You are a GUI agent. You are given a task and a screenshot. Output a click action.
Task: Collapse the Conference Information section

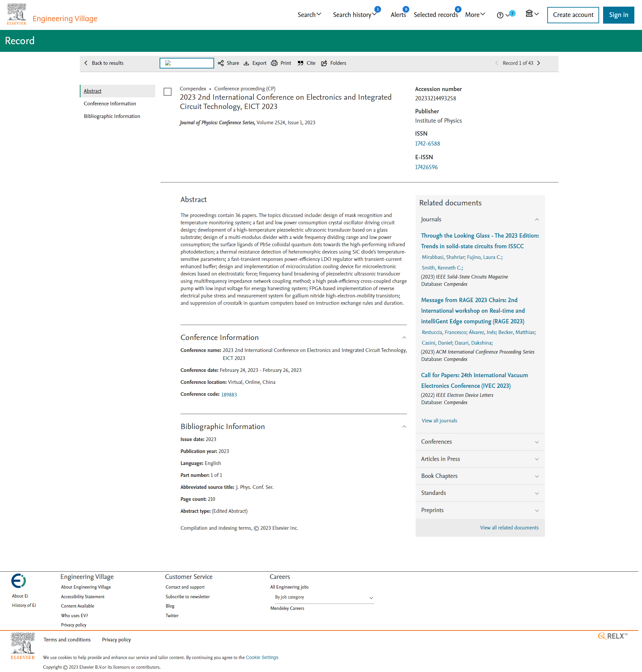[x=404, y=338]
